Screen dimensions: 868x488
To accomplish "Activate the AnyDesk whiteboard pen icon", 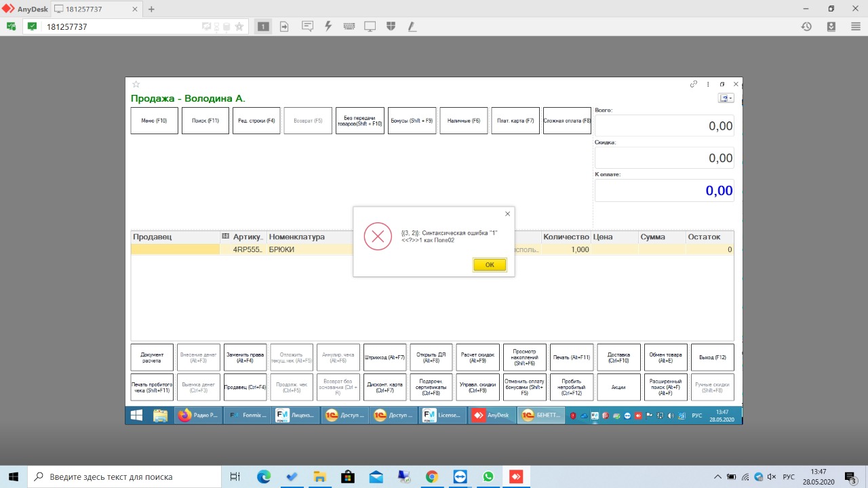I will coord(412,26).
